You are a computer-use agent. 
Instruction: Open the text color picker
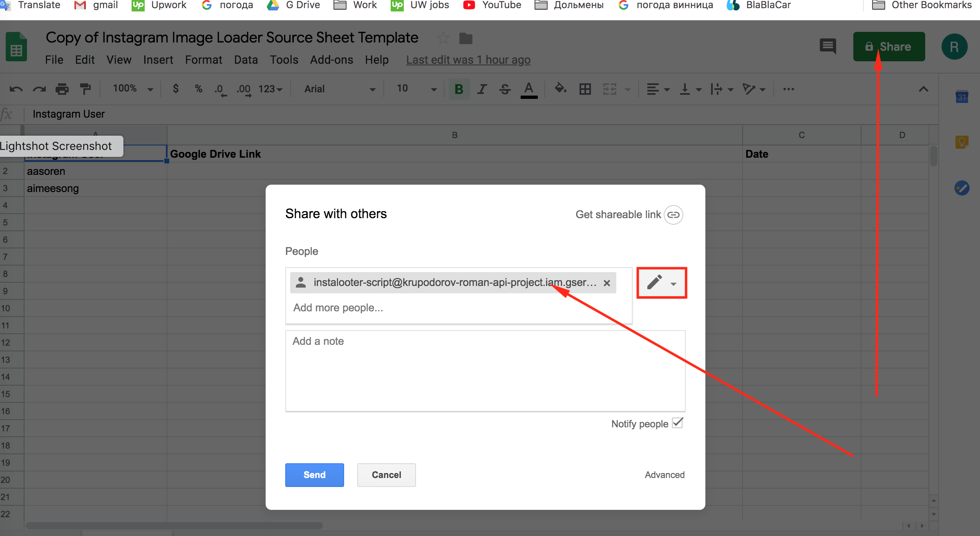tap(529, 89)
